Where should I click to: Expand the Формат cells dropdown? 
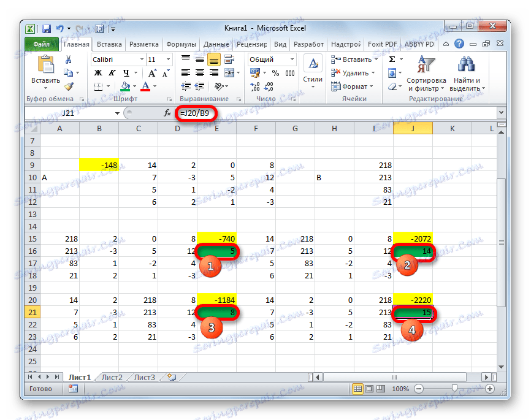(x=371, y=86)
